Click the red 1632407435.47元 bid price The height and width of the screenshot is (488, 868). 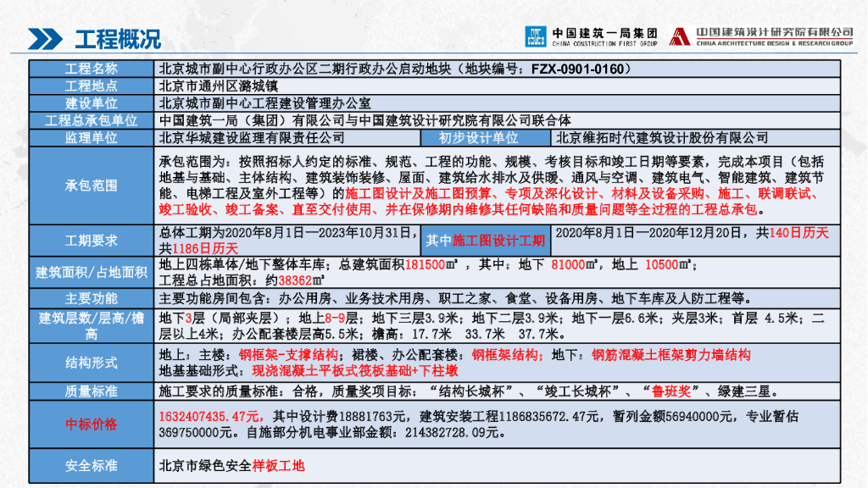point(211,416)
